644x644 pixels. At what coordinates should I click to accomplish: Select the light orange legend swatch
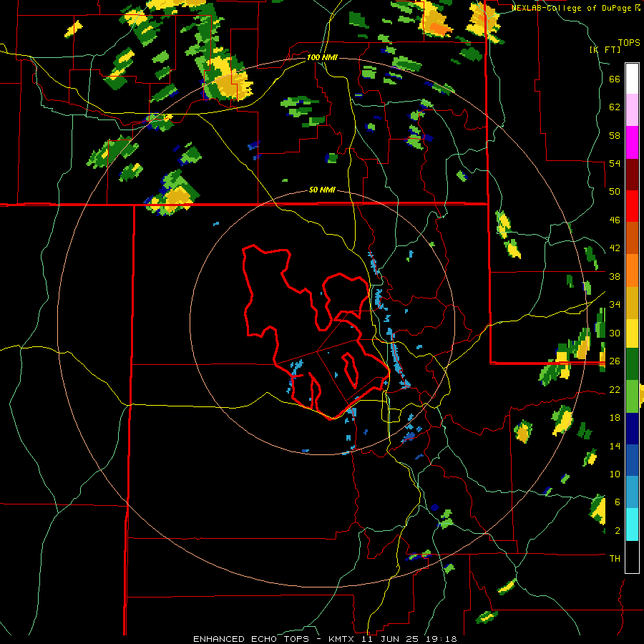pyautogui.click(x=632, y=270)
